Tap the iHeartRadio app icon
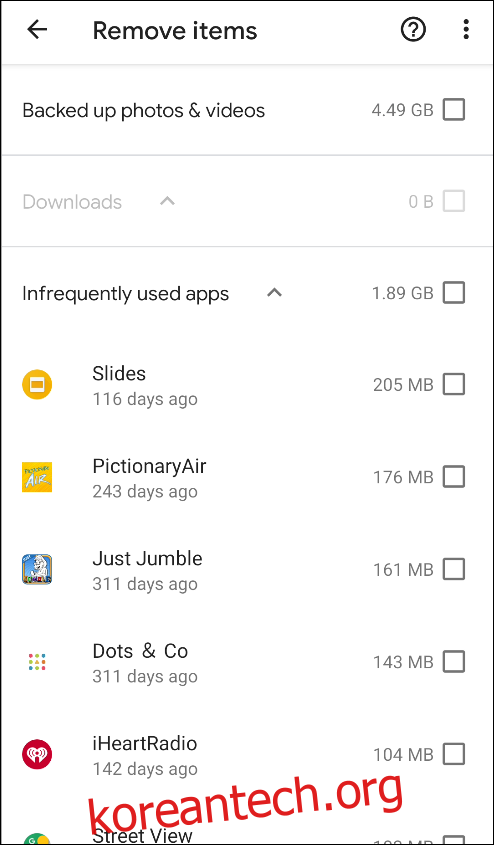The height and width of the screenshot is (845, 494). [x=37, y=753]
